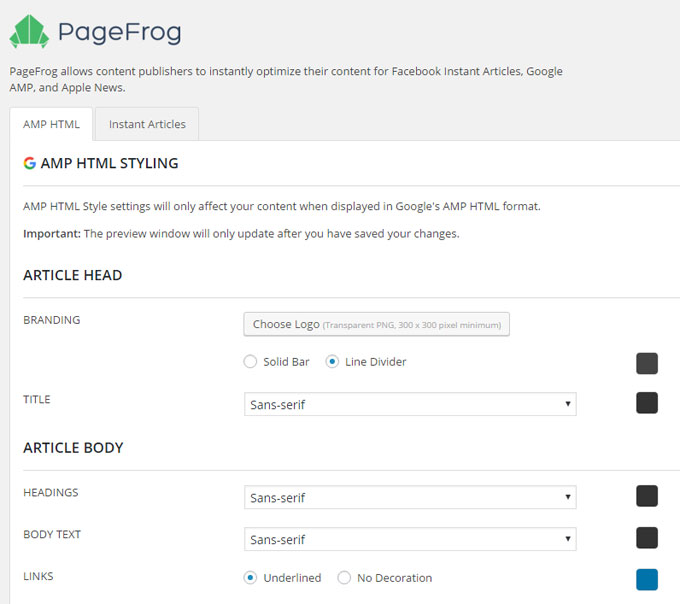680x604 pixels.
Task: Select the Line Divider radio option
Action: [332, 362]
